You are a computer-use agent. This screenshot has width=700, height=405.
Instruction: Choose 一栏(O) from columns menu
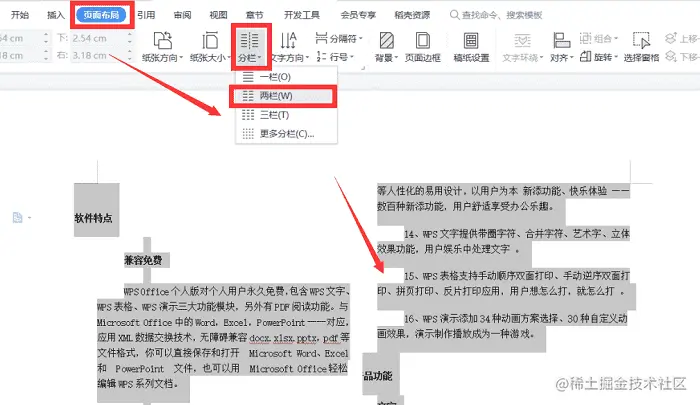[x=286, y=77]
